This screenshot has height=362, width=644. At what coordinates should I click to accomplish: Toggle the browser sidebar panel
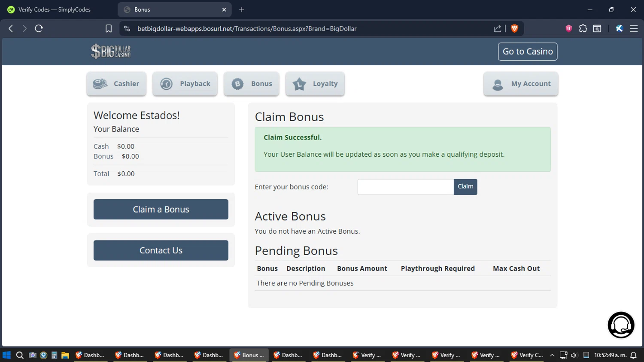(597, 28)
